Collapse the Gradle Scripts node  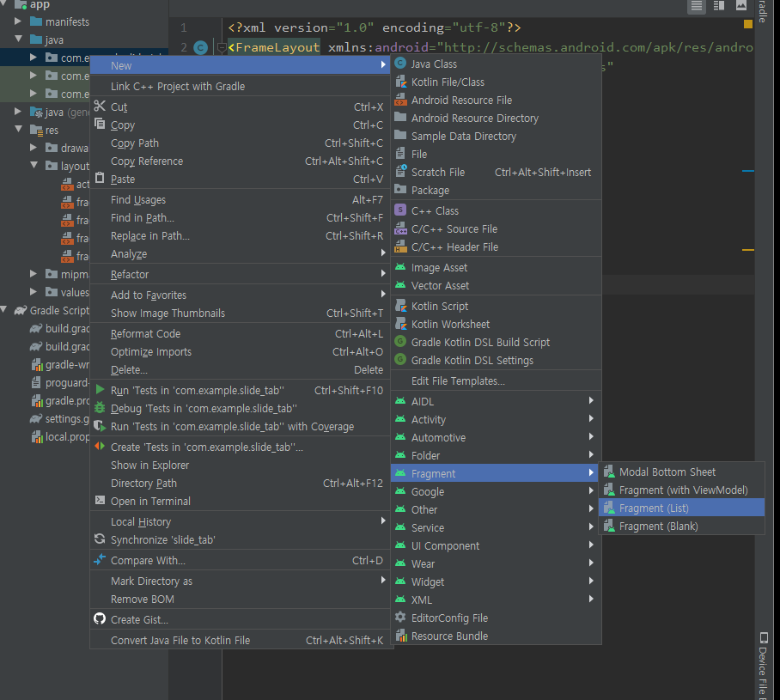[x=3, y=309]
